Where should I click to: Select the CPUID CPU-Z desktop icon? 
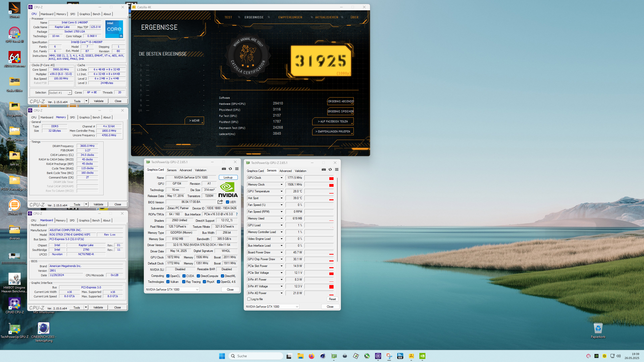[15, 306]
